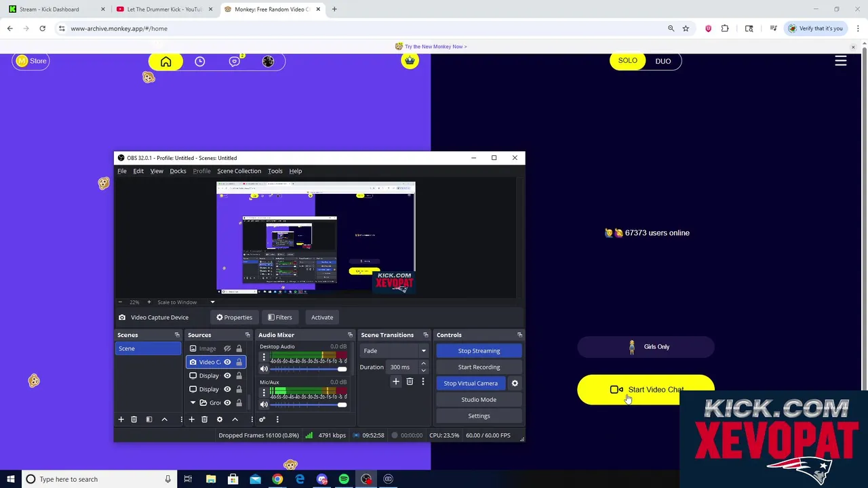Toggle lock on Video Capture source
This screenshot has height=488, width=868.
(x=239, y=362)
